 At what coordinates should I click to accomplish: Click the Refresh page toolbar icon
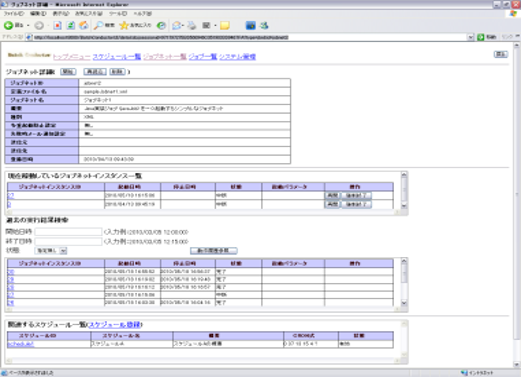click(71, 25)
